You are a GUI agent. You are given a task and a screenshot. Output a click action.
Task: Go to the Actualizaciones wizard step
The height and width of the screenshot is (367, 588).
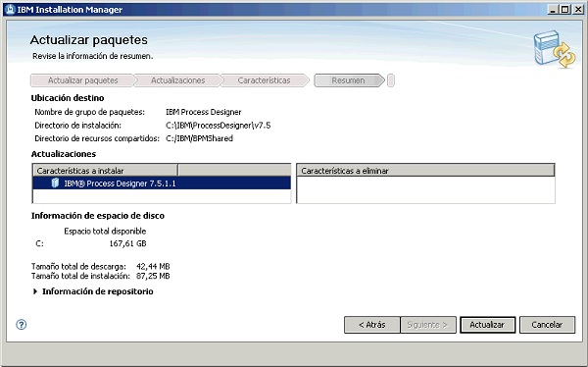tap(177, 80)
